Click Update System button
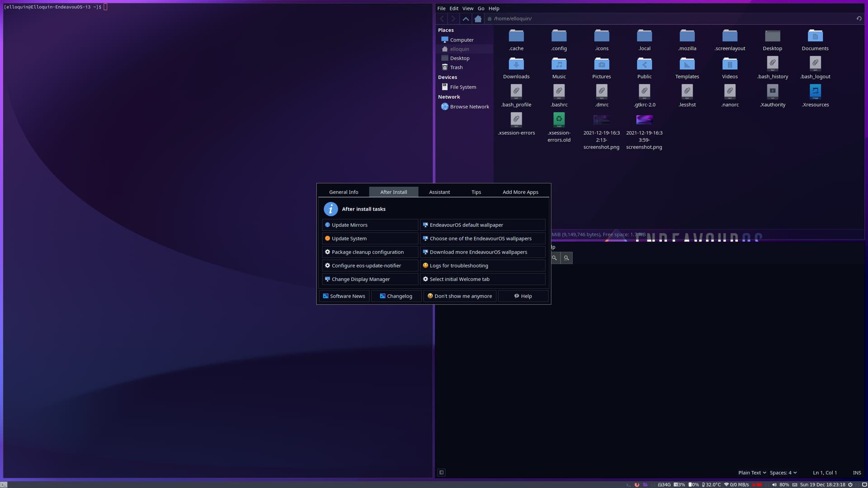The width and height of the screenshot is (868, 488). pyautogui.click(x=370, y=239)
